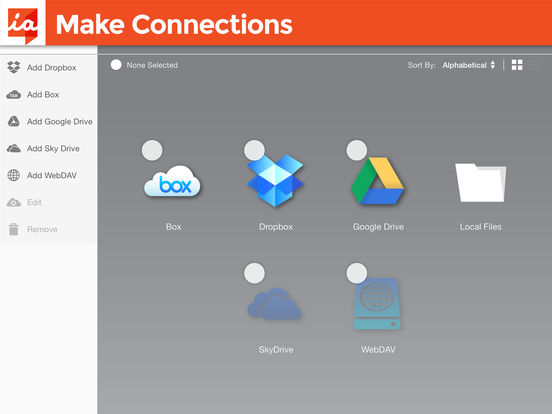Choose Add Google Drive in sidebar
The width and height of the screenshot is (552, 414).
[x=49, y=121]
